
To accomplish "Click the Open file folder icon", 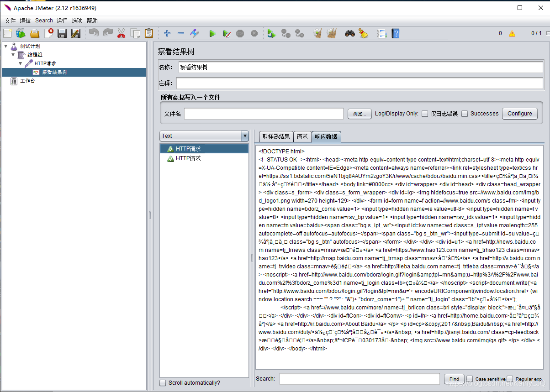I will point(35,33).
